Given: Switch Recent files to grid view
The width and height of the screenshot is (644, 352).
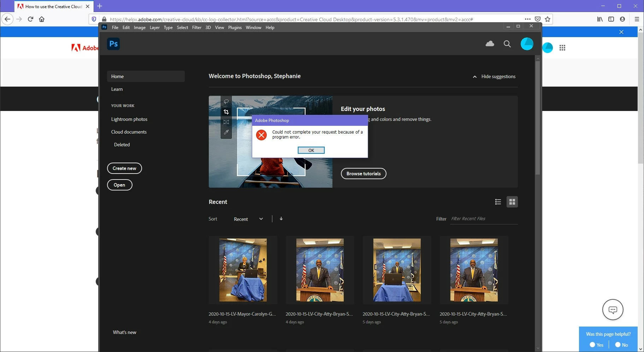Looking at the screenshot, I should pos(512,202).
